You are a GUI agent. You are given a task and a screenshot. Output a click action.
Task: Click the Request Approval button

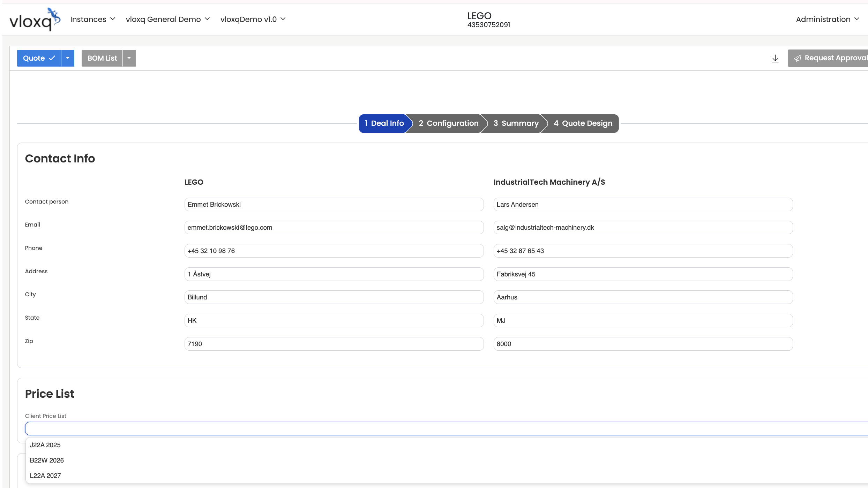830,58
